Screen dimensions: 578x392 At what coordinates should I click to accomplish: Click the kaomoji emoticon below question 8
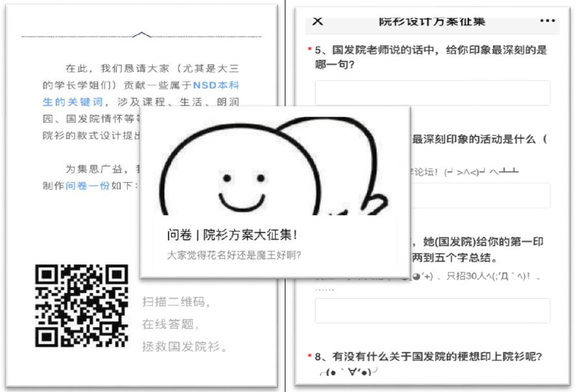tap(348, 374)
